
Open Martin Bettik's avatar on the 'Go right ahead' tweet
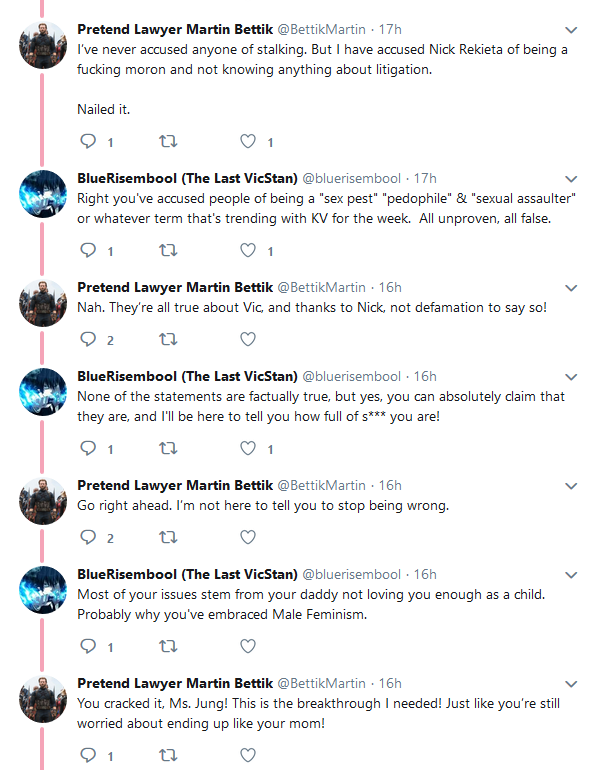pos(43,500)
